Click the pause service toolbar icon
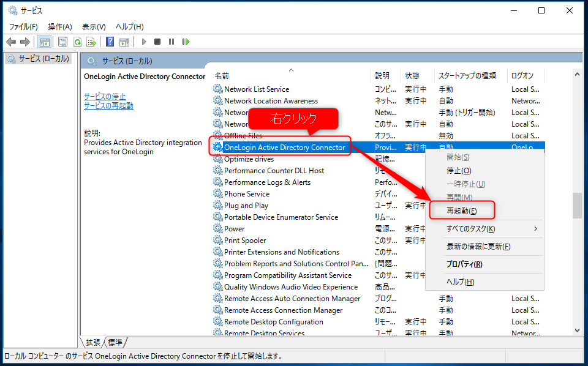Viewport: 588px width, 366px height. [171, 42]
